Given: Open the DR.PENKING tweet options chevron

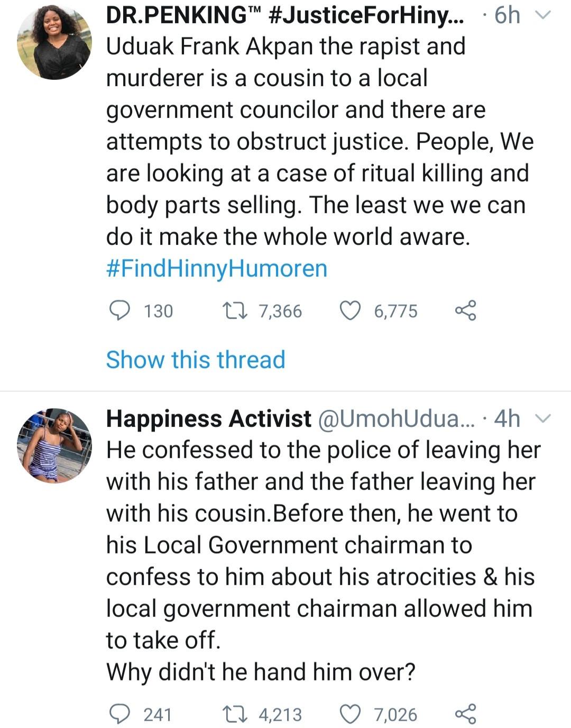Looking at the screenshot, I should pos(544,16).
